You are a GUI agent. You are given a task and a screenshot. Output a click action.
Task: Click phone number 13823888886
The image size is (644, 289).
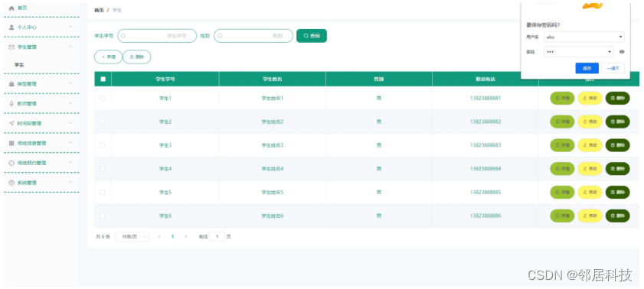point(485,216)
